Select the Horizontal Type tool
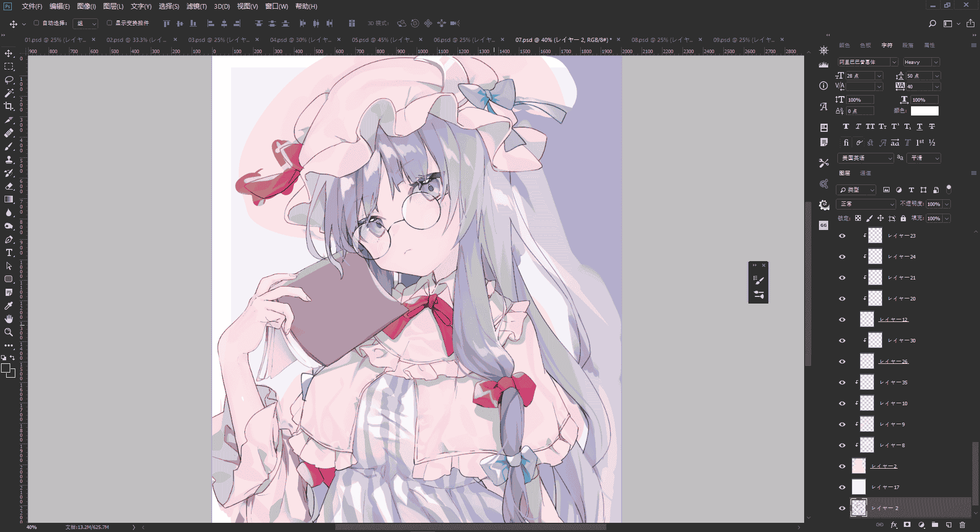Viewport: 980px width, 532px height. coord(9,252)
